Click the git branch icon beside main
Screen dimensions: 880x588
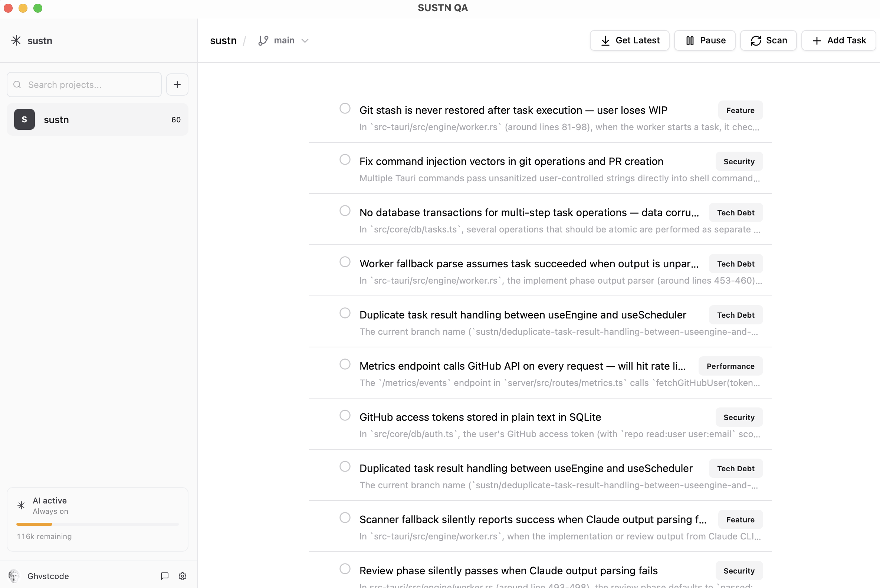263,40
